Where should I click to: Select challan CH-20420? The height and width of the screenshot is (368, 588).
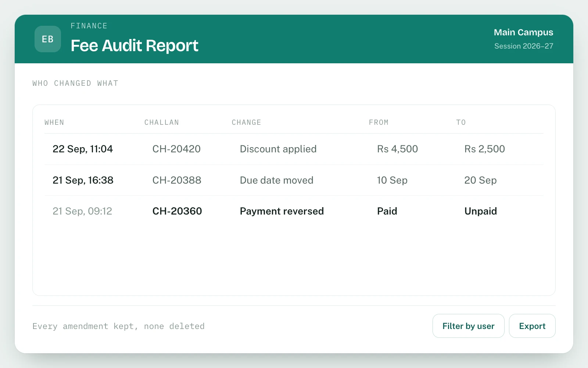click(176, 149)
